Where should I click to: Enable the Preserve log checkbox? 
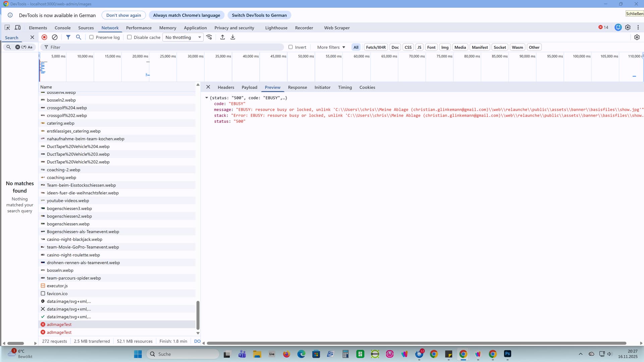pos(91,37)
